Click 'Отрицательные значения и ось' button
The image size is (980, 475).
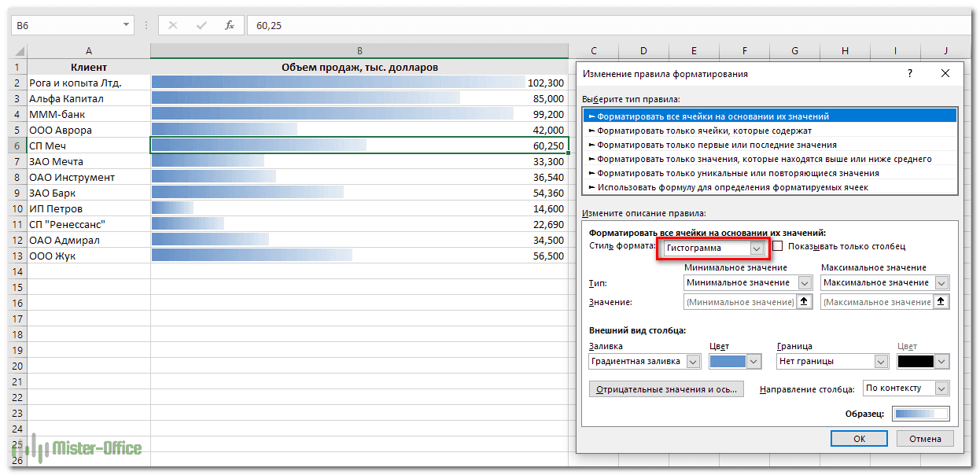tap(665, 389)
